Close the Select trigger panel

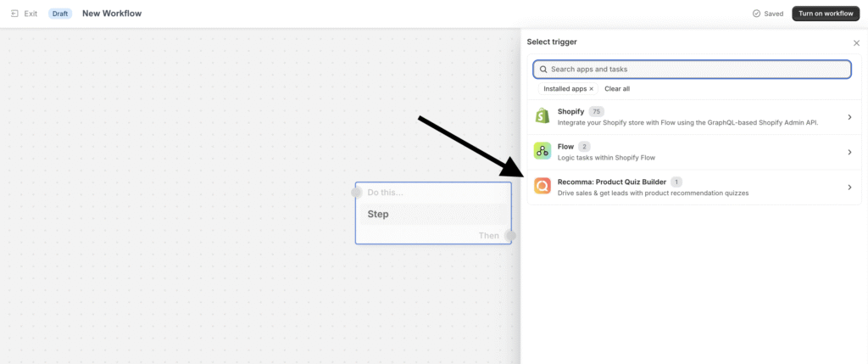[856, 42]
